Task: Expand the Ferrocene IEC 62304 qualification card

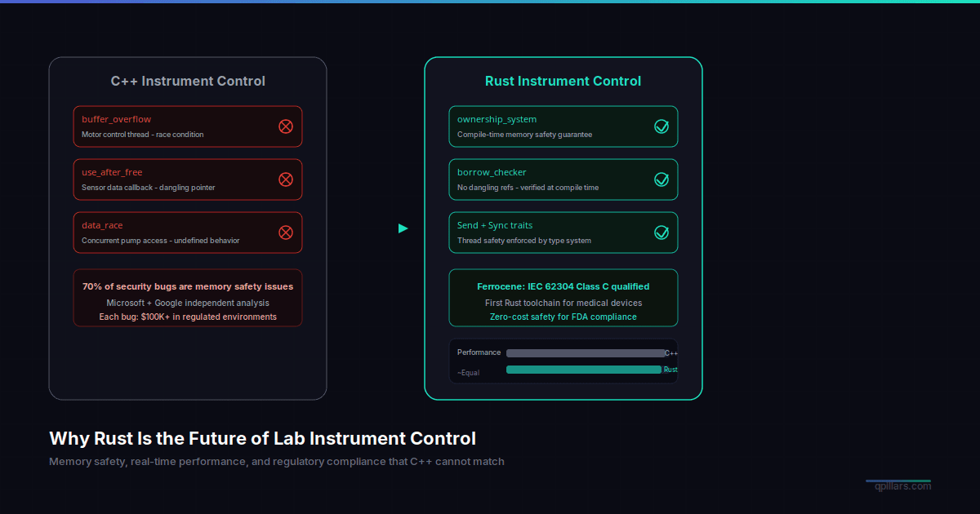Action: [x=563, y=298]
